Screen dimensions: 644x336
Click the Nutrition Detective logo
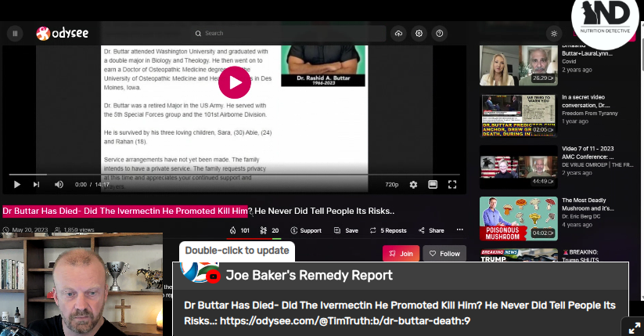(605, 20)
